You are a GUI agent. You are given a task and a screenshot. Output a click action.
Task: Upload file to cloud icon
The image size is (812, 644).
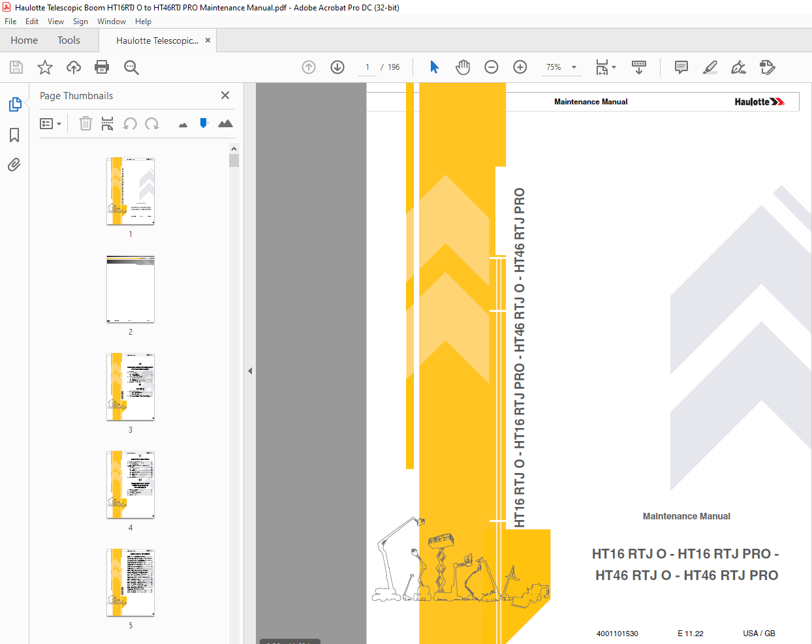click(74, 67)
